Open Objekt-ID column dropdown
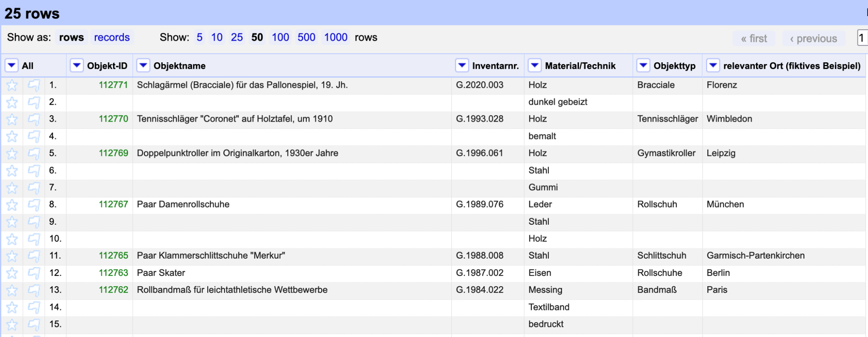The image size is (868, 337). click(x=76, y=66)
